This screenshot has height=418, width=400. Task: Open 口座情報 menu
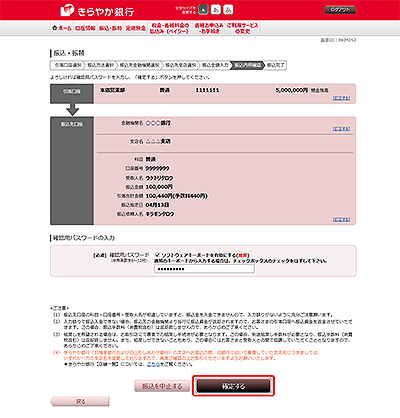[85, 28]
